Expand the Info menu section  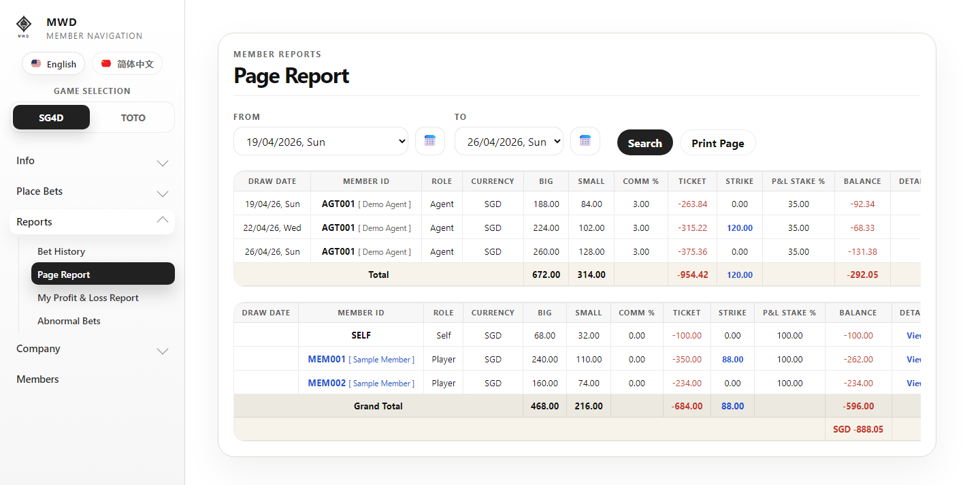click(x=92, y=161)
